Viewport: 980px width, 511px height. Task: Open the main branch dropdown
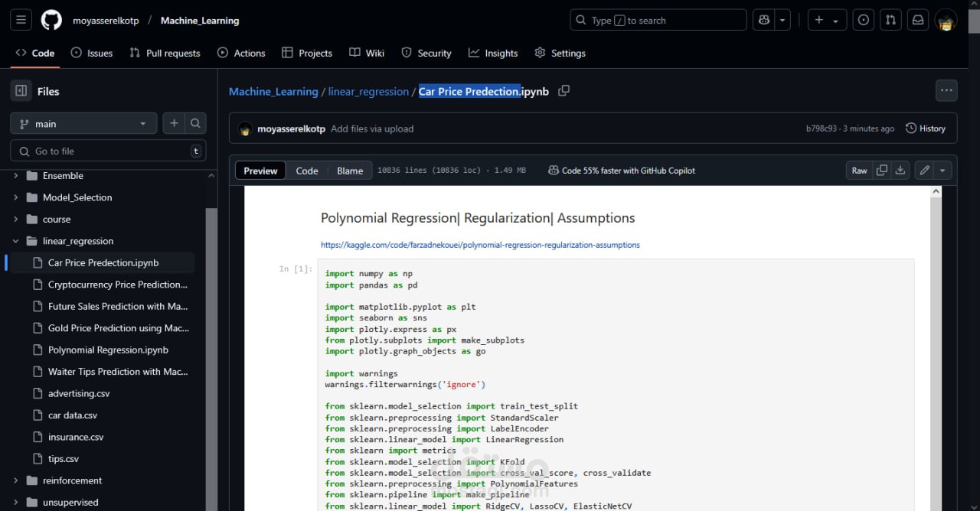(83, 123)
